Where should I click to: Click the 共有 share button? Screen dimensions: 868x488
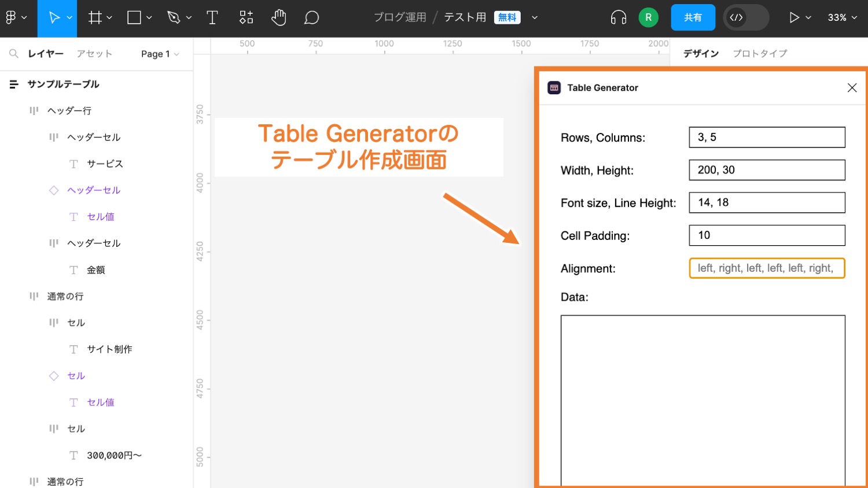point(693,17)
